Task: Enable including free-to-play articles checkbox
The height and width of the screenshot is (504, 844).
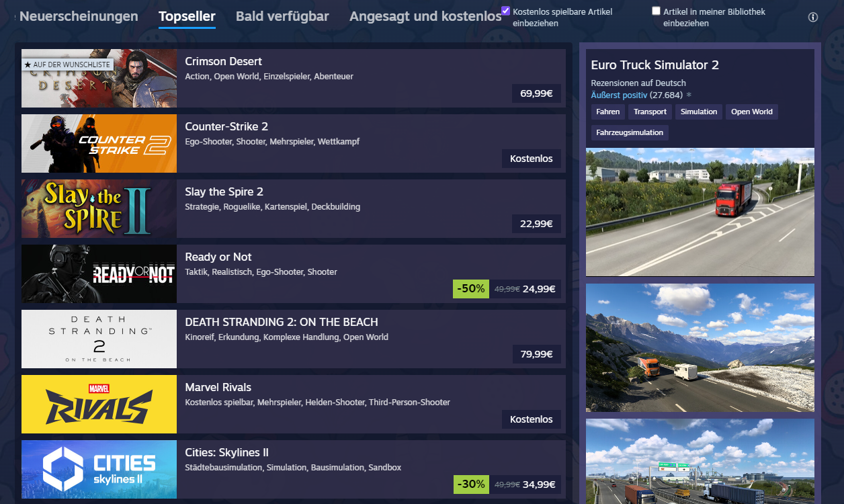Action: click(x=505, y=11)
